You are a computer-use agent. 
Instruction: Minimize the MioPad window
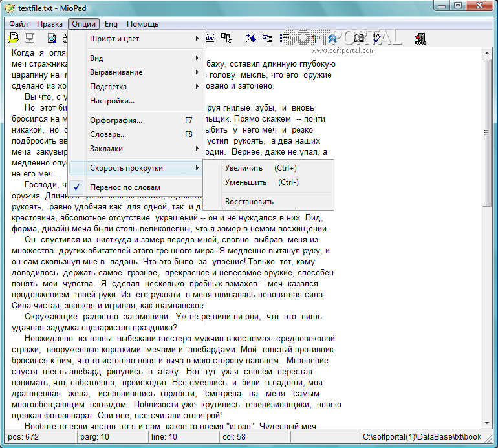[442, 6]
